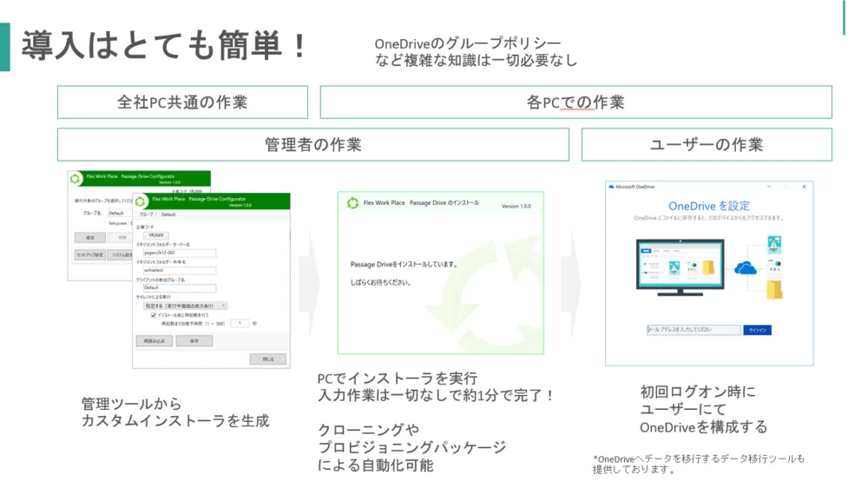
Task: Click the caption カスタムインストーラを生成
Action: click(175, 421)
